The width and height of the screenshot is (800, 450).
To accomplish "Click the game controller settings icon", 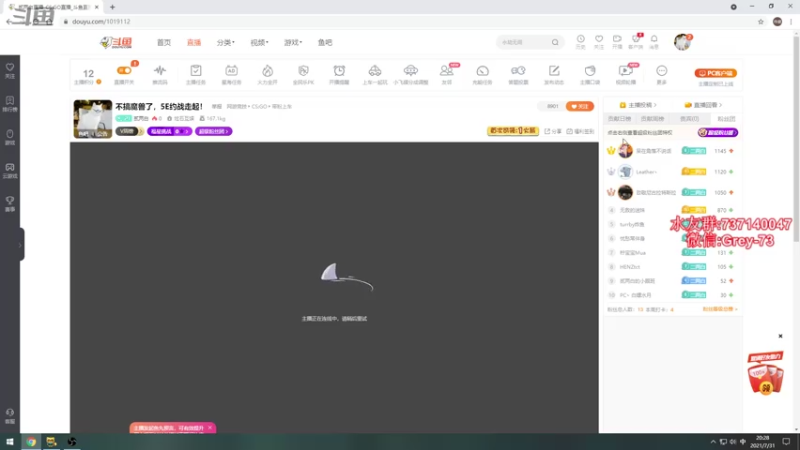I will tap(518, 70).
